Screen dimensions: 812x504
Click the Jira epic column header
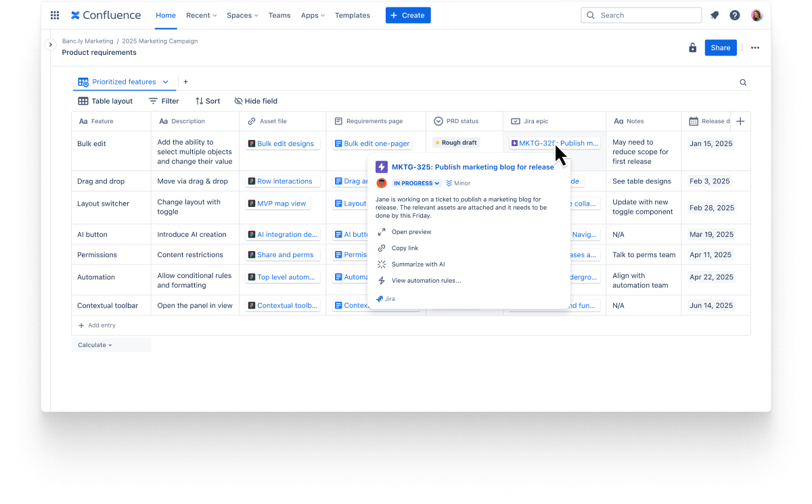click(x=555, y=121)
